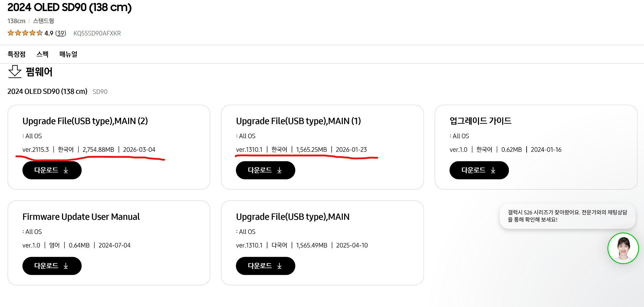The width and height of the screenshot is (644, 307).
Task: Download Upgrade File MAIN (2) ver.2115.3
Action: pyautogui.click(x=52, y=170)
